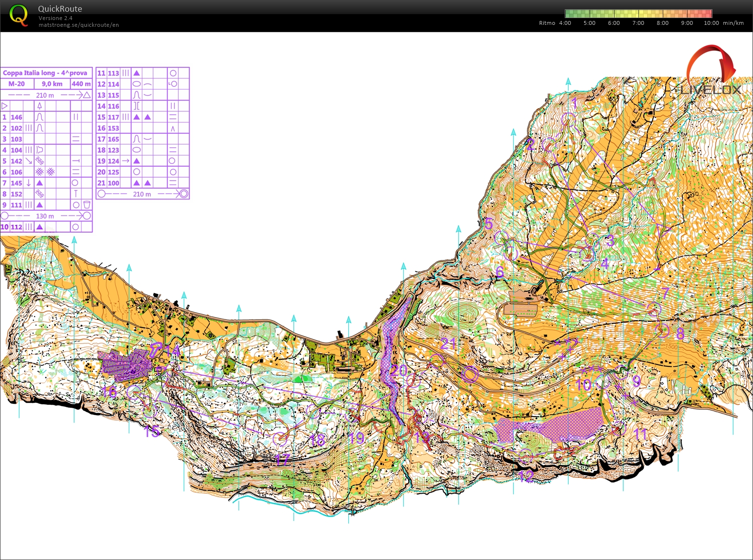Click the control number 21 label on map
This screenshot has height=560, width=753.
(x=449, y=343)
